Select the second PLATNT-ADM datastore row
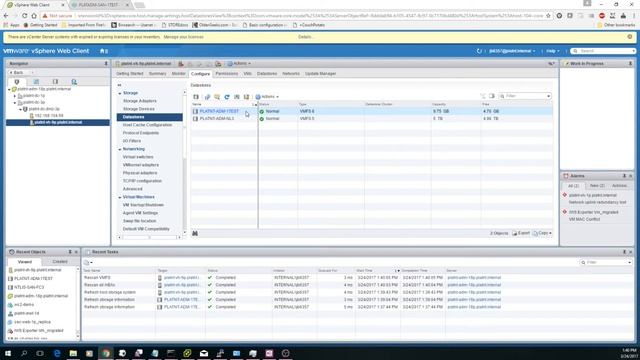The height and width of the screenshot is (360, 640). [x=371, y=119]
